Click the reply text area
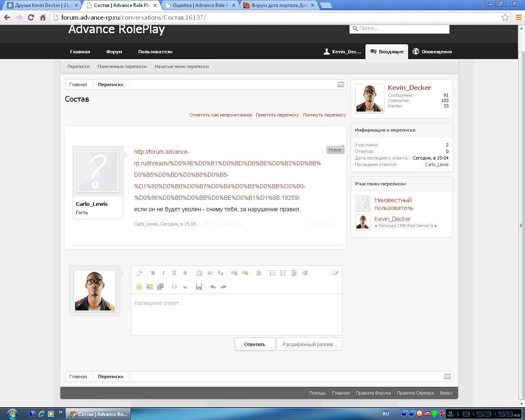525x420 pixels. pyautogui.click(x=237, y=315)
